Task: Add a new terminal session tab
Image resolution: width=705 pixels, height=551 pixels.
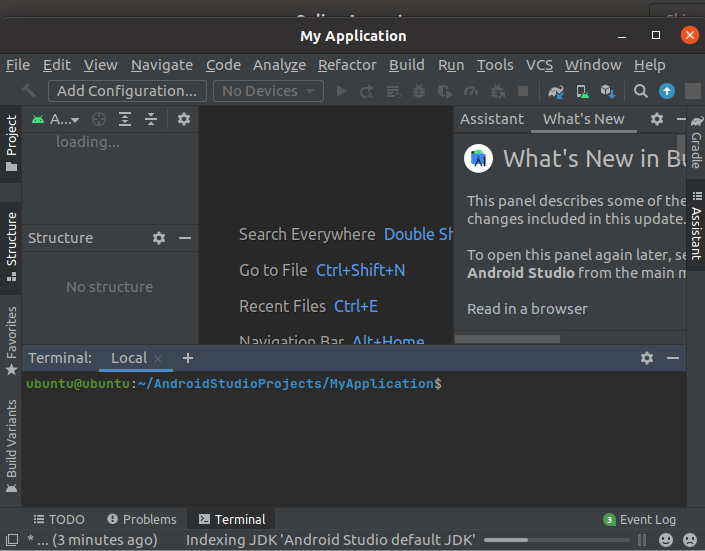Action: coord(188,358)
